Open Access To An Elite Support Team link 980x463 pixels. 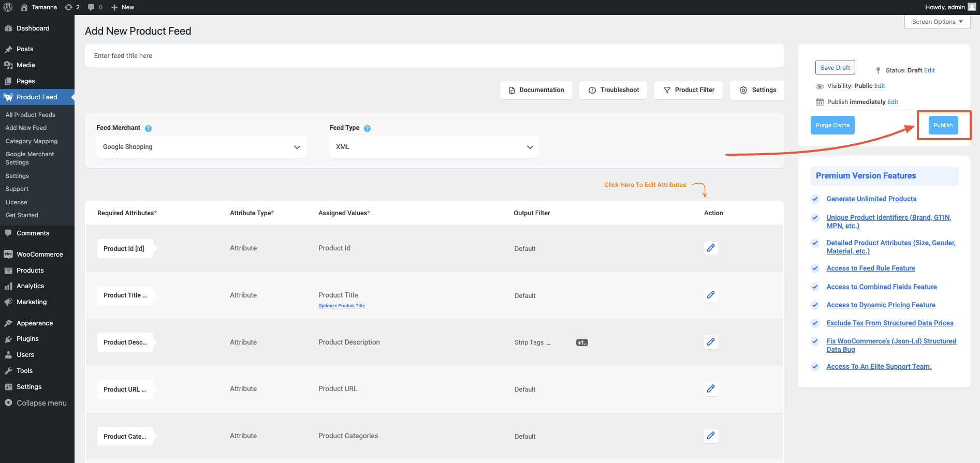(879, 367)
